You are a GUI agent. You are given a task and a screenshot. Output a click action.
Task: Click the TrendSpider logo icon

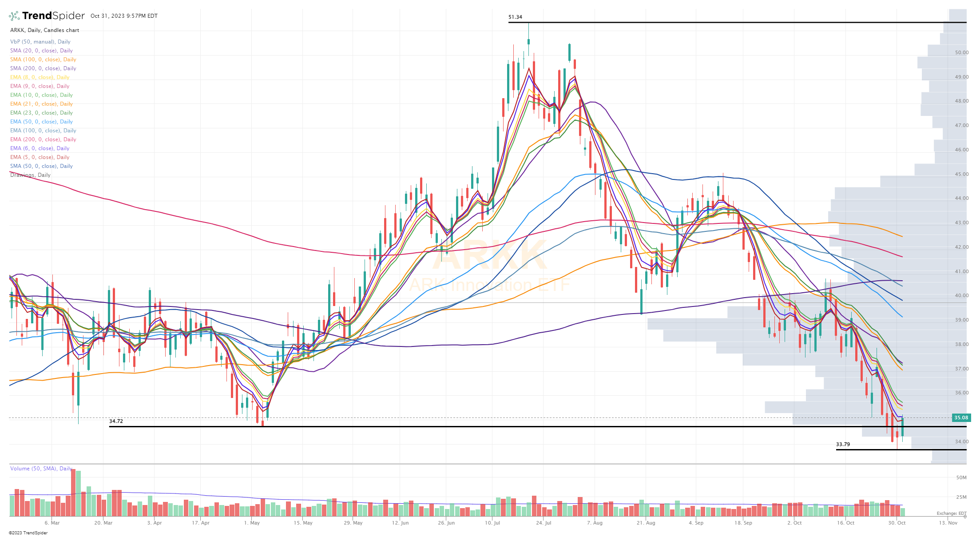[14, 16]
